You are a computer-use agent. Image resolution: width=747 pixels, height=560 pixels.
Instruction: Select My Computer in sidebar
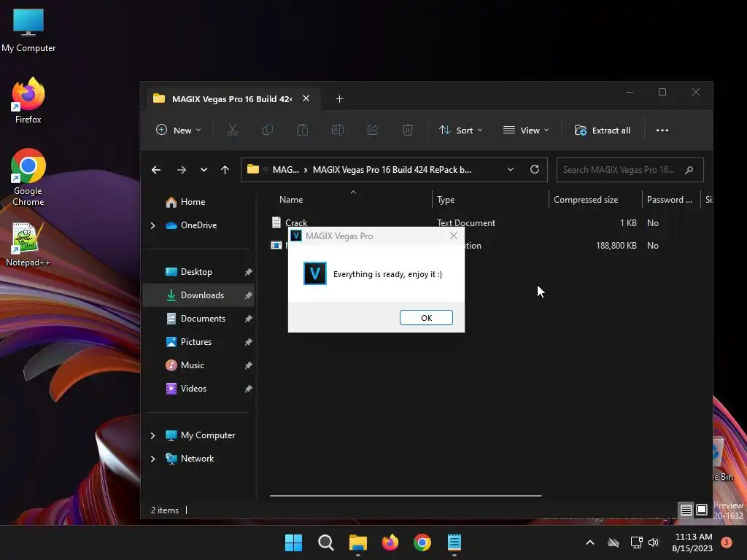point(208,435)
